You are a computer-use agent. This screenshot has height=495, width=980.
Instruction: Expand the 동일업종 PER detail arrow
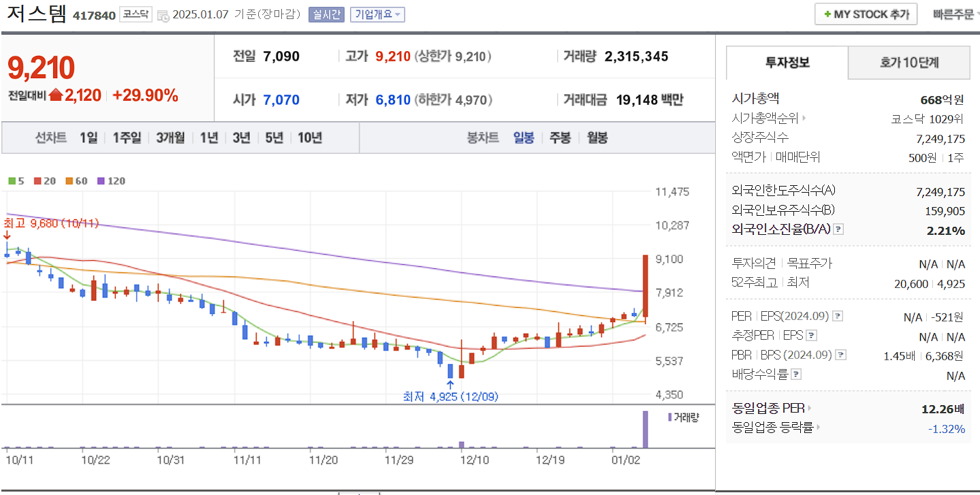click(810, 408)
